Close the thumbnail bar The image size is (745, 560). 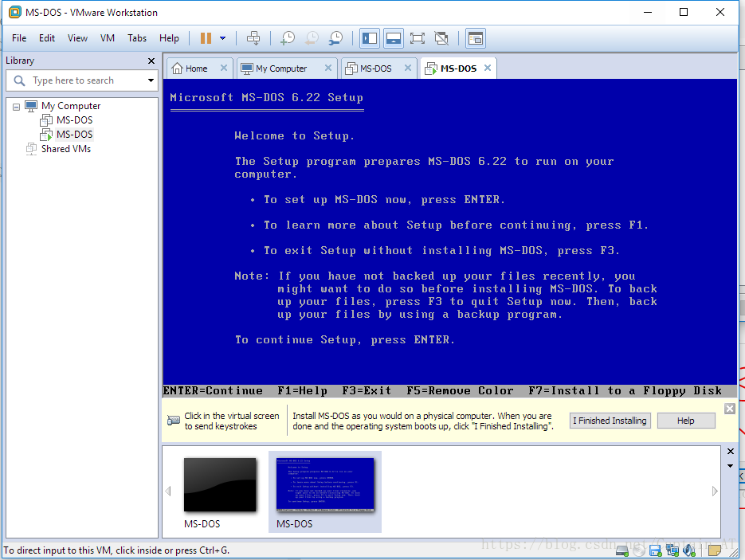pos(731,451)
